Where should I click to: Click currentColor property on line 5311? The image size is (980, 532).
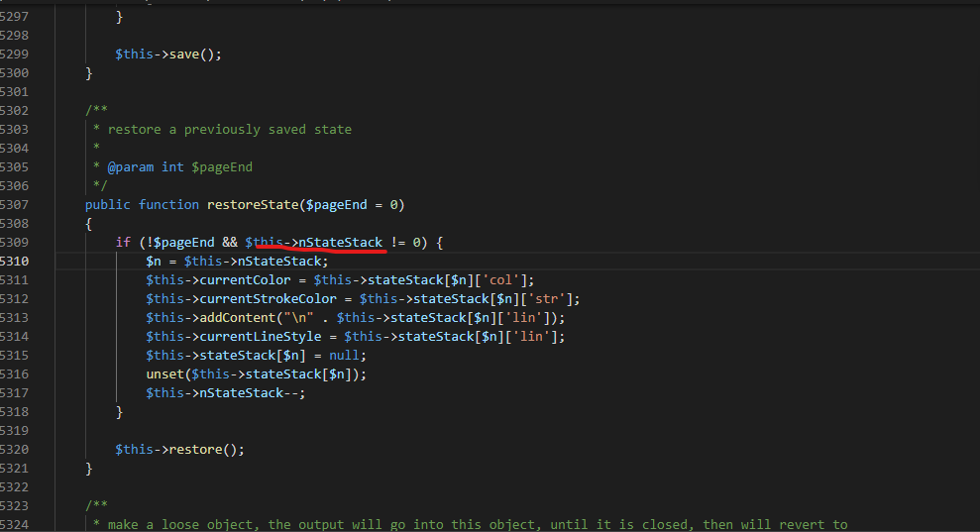(x=245, y=280)
